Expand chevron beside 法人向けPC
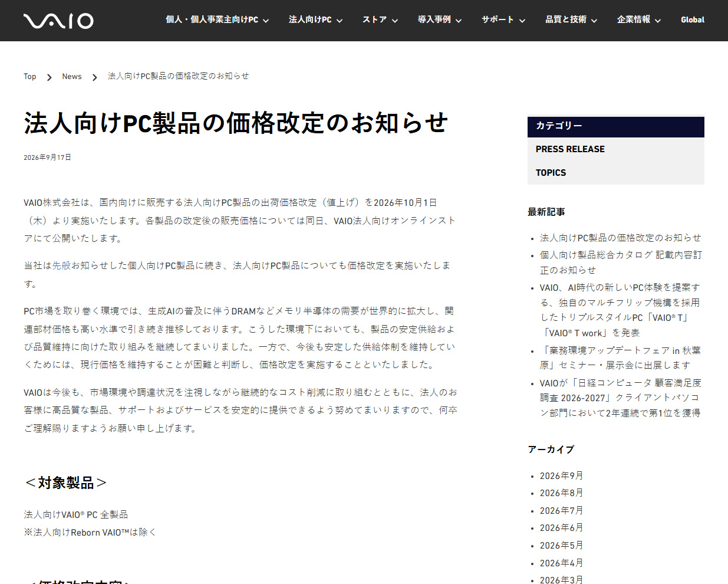 coord(340,21)
